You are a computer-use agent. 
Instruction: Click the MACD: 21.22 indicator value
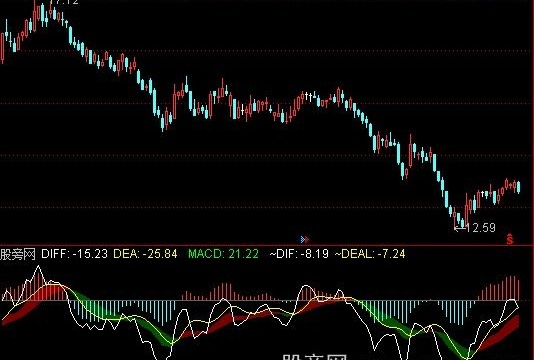[223, 254]
